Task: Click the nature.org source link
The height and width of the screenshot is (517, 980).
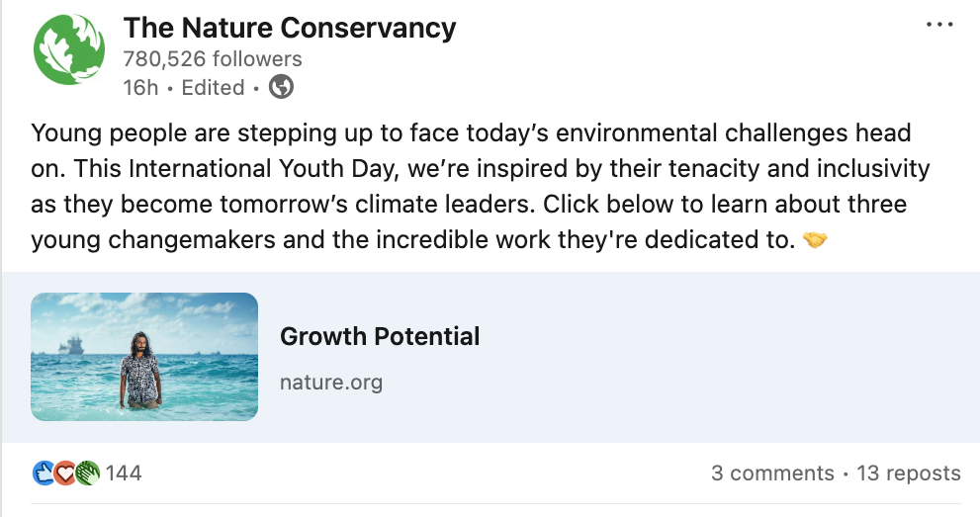Action: [x=330, y=382]
